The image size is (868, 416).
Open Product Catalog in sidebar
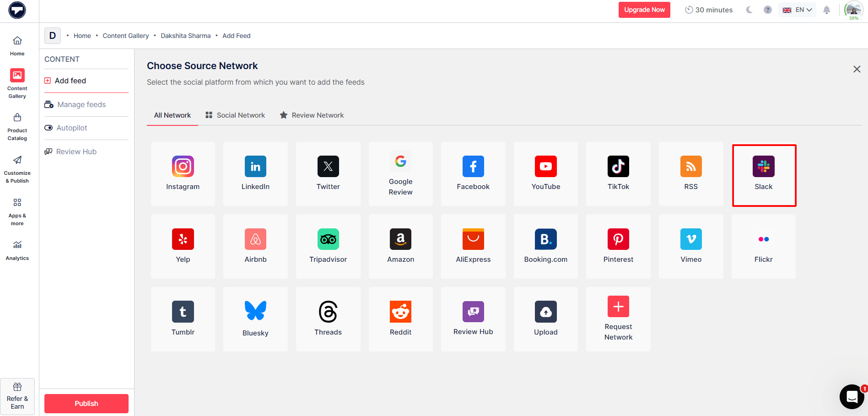coord(17,127)
